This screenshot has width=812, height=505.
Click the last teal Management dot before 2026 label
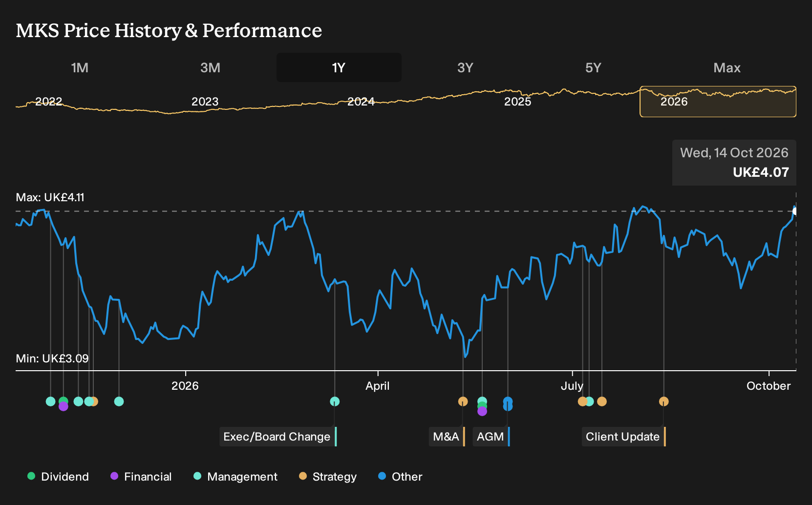(119, 401)
